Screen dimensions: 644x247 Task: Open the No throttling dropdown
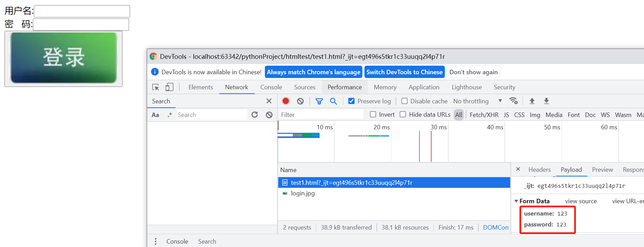coord(478,101)
